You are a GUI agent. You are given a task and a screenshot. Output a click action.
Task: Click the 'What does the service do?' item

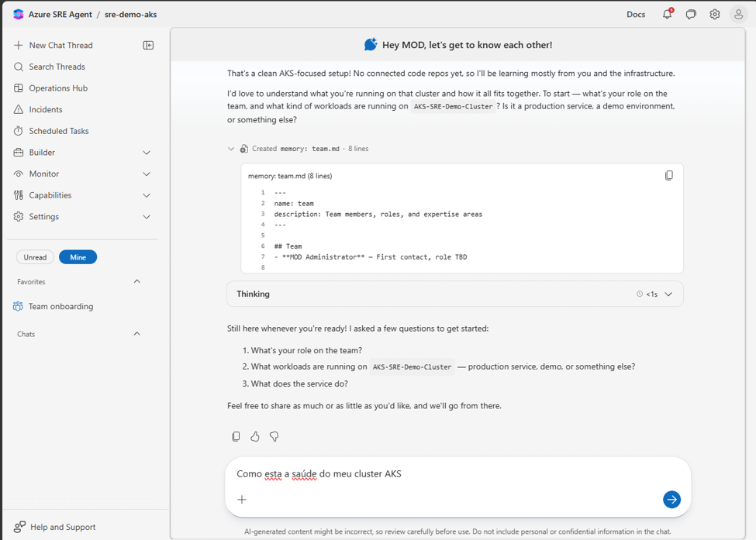coord(299,384)
